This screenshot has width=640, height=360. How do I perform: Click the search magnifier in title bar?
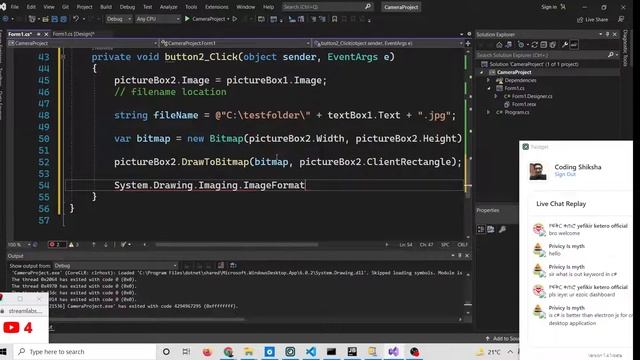tap(368, 7)
